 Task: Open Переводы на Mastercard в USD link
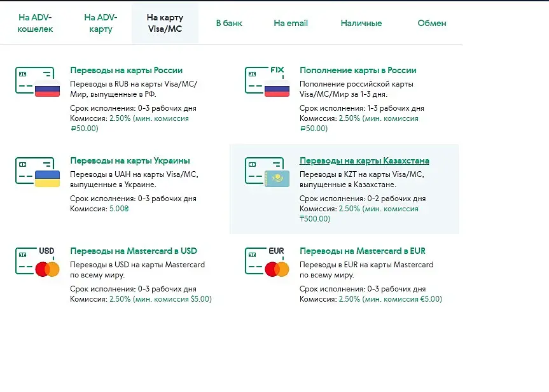pyautogui.click(x=134, y=251)
